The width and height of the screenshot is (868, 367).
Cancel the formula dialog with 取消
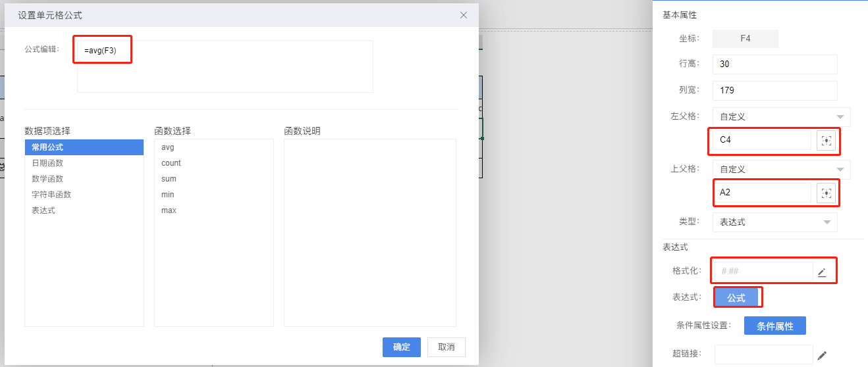tap(447, 347)
